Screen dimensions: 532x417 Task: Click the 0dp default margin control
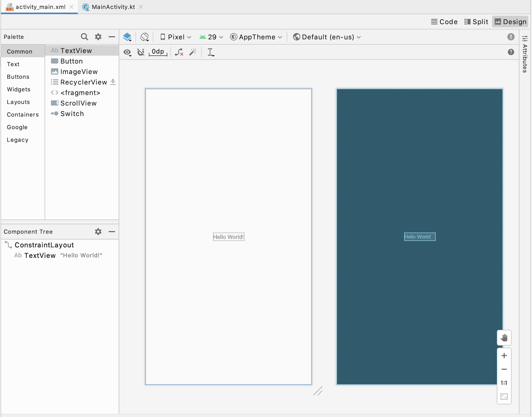[x=157, y=52]
